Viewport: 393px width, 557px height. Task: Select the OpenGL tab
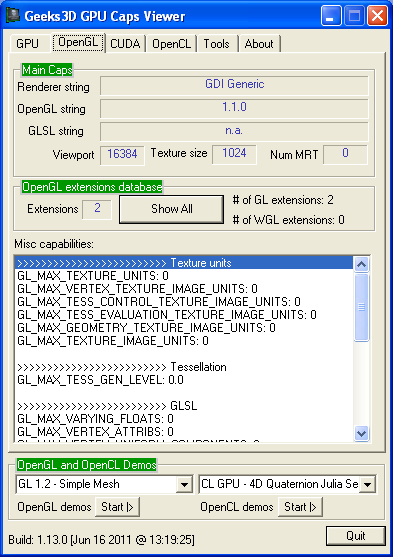pyautogui.click(x=78, y=42)
